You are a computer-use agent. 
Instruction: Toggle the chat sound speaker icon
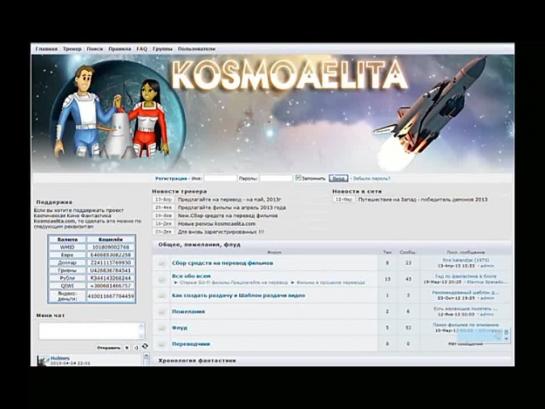(x=136, y=347)
